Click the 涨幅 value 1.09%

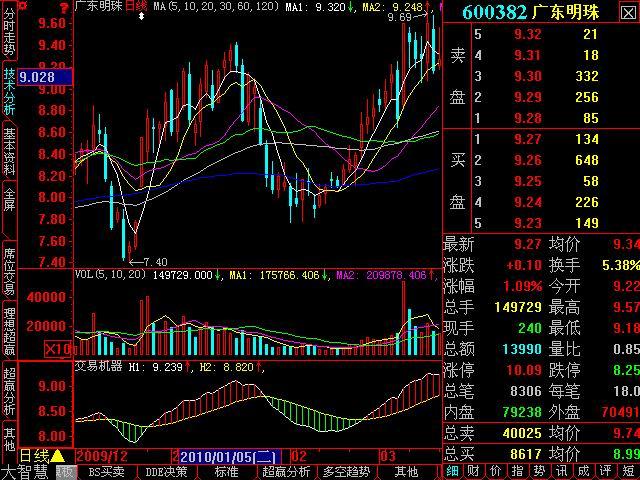point(522,286)
